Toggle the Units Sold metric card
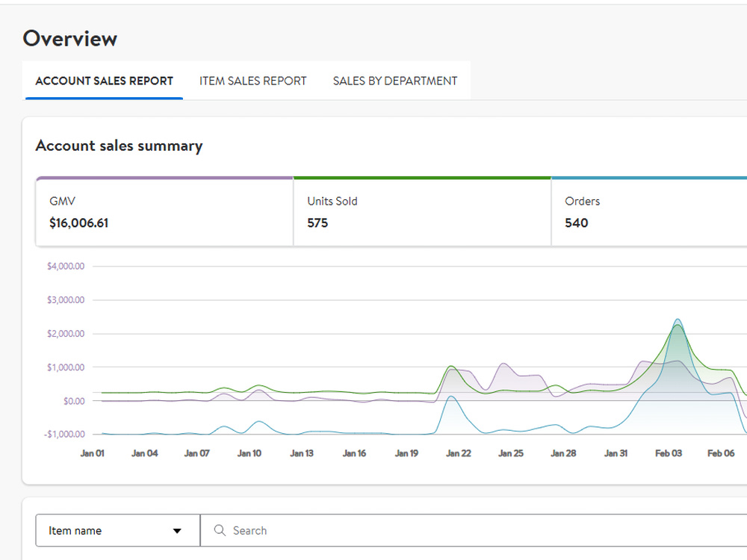 pyautogui.click(x=422, y=212)
